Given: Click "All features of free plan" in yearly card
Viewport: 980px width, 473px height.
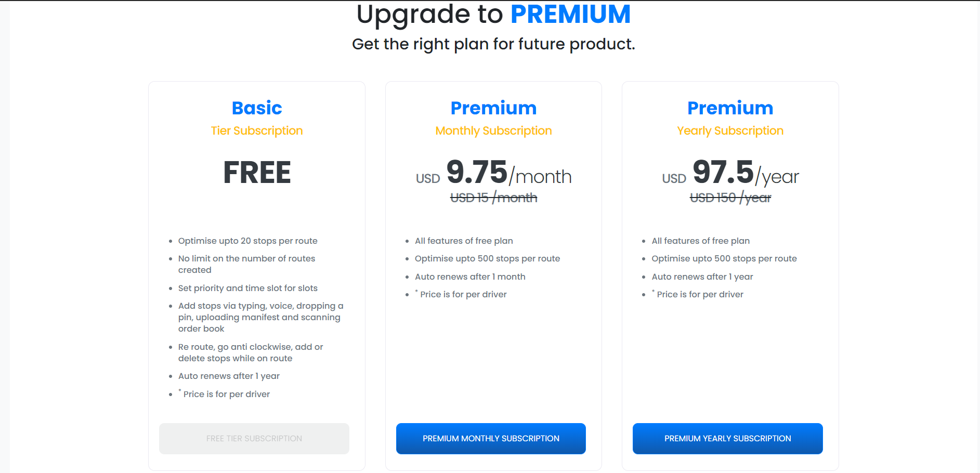Looking at the screenshot, I should (700, 241).
